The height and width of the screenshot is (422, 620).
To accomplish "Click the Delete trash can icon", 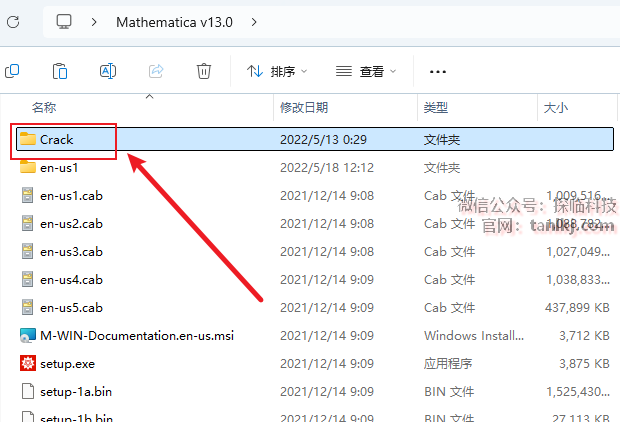I will pos(204,71).
